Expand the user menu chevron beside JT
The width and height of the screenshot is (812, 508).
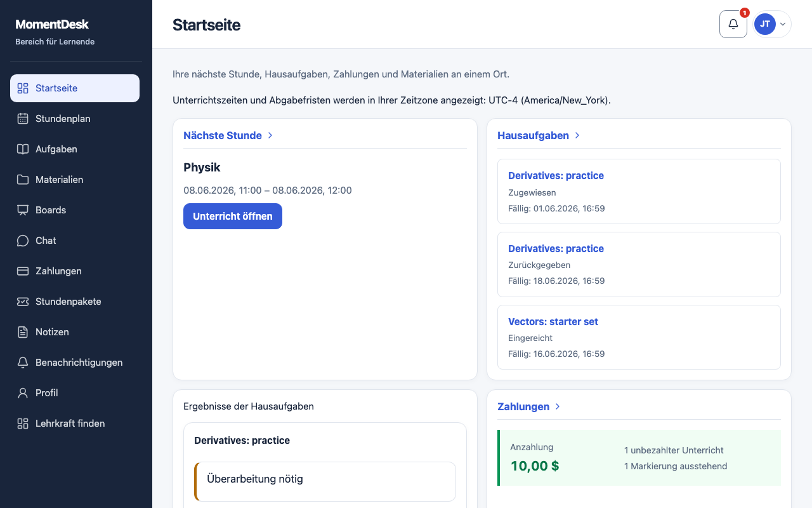pyautogui.click(x=783, y=24)
